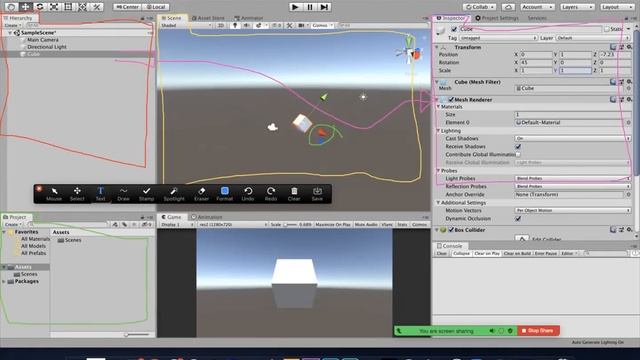Select Main Camera in Hierarchy
The width and height of the screenshot is (640, 360).
43,40
